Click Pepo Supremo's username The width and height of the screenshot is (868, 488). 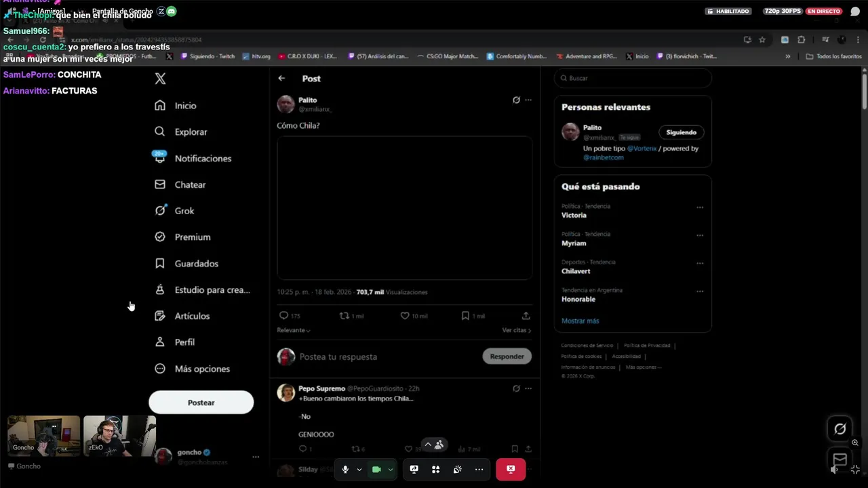(x=321, y=388)
